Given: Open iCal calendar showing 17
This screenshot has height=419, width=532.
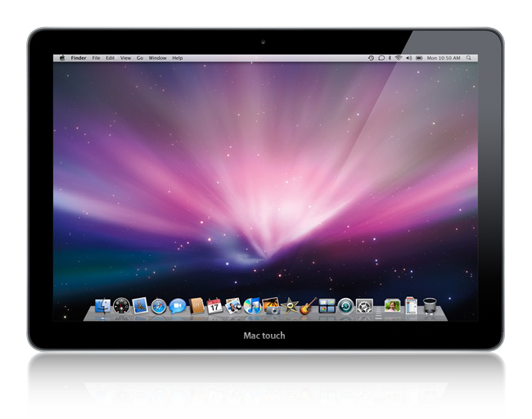Looking at the screenshot, I should (x=214, y=306).
